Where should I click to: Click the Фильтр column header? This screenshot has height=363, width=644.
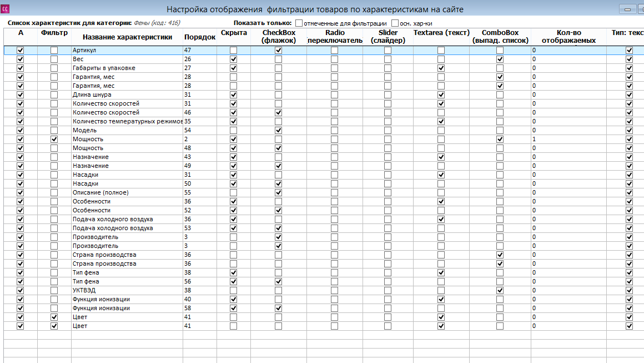click(x=54, y=33)
